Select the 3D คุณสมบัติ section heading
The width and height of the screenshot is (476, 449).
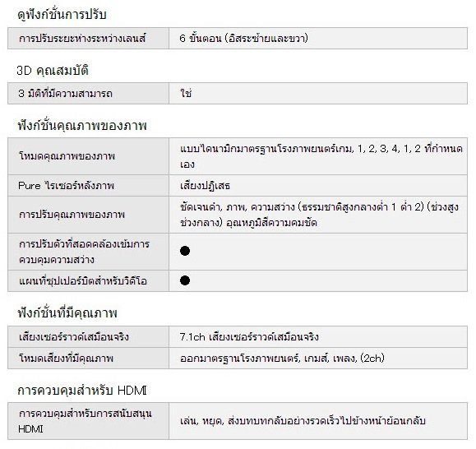click(53, 70)
